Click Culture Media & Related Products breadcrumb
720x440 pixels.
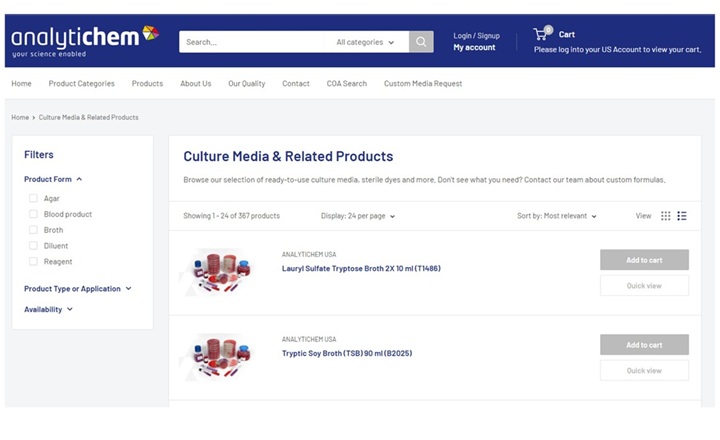[x=88, y=118]
